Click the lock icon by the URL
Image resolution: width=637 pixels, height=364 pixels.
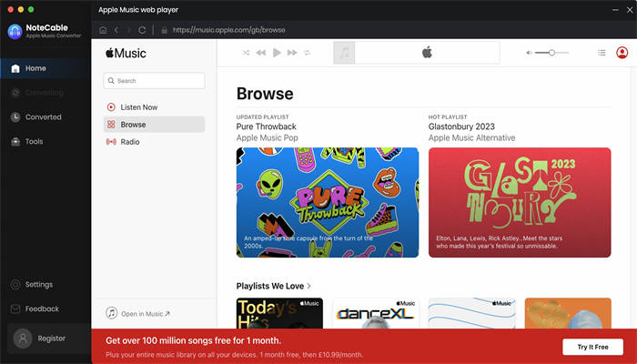pos(164,30)
